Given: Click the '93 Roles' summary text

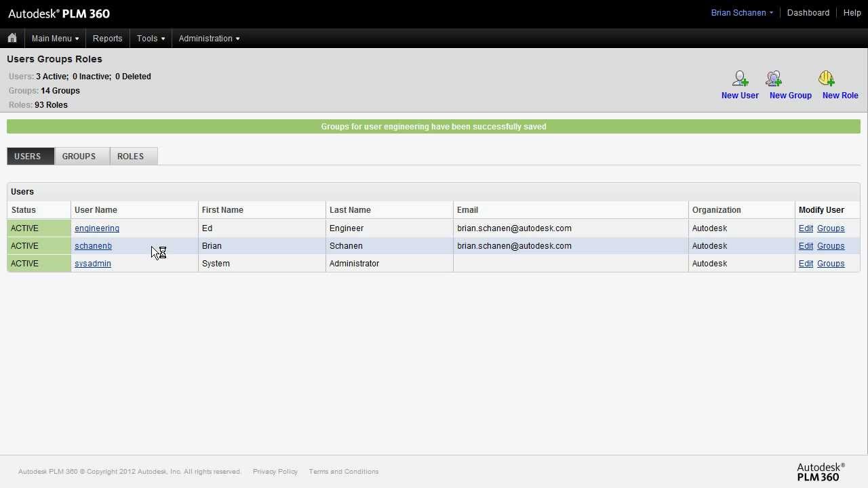Looking at the screenshot, I should click(x=51, y=105).
